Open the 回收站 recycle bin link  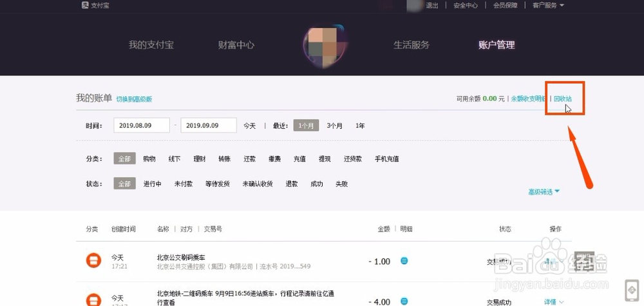563,99
